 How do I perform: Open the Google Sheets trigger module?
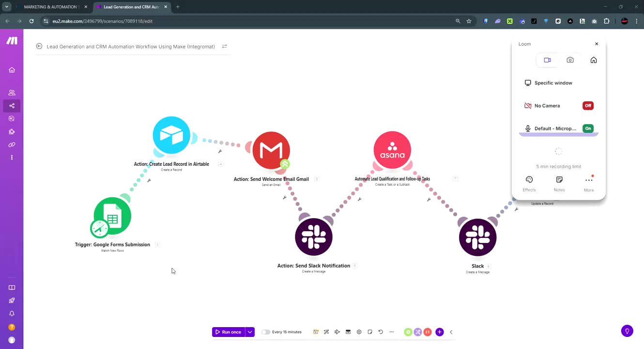click(x=112, y=216)
